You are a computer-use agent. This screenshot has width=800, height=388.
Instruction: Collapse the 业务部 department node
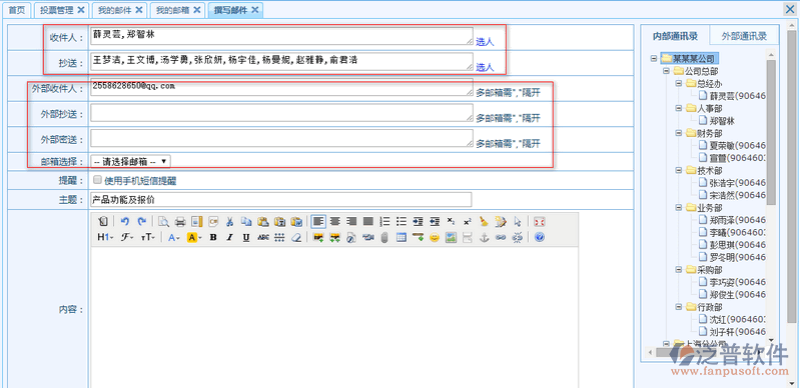(x=679, y=208)
